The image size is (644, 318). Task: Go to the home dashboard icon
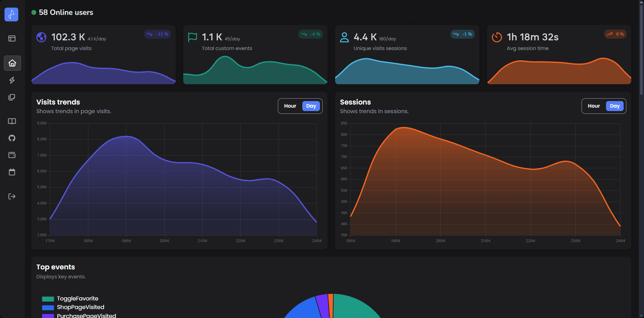[x=12, y=63]
